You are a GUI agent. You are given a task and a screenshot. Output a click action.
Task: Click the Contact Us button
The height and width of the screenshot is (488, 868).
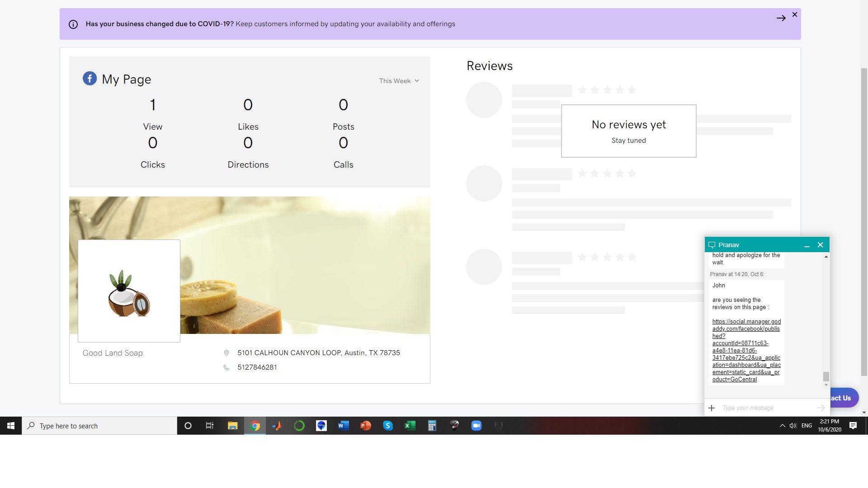[x=844, y=398]
